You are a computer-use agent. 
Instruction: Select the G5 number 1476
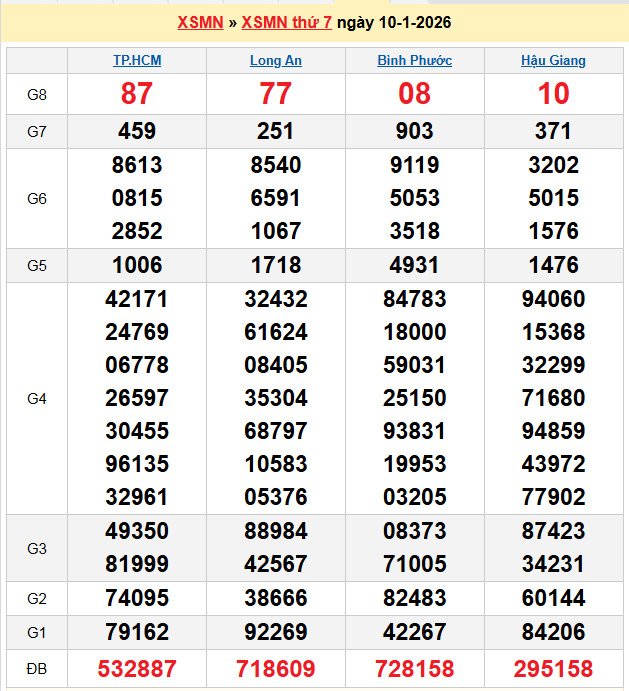click(553, 265)
